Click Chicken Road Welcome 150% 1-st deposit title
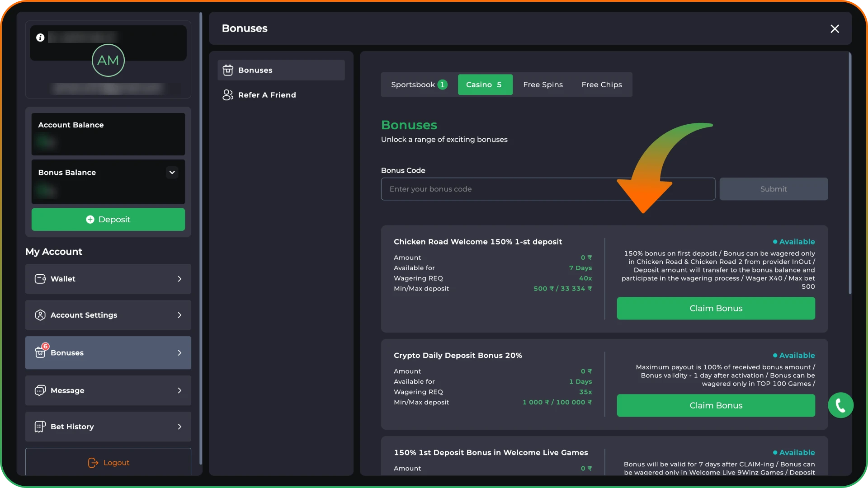This screenshot has width=868, height=488. [478, 242]
